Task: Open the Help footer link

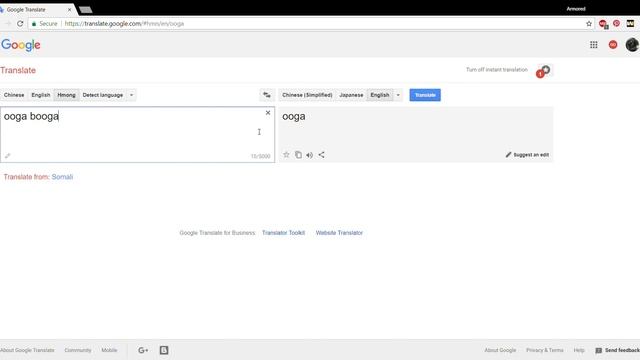Action: [579, 350]
